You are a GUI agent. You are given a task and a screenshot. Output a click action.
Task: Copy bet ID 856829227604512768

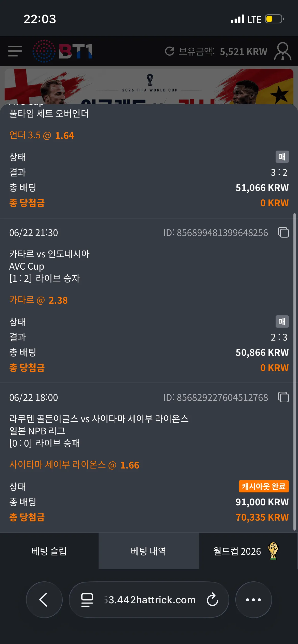tap(283, 397)
